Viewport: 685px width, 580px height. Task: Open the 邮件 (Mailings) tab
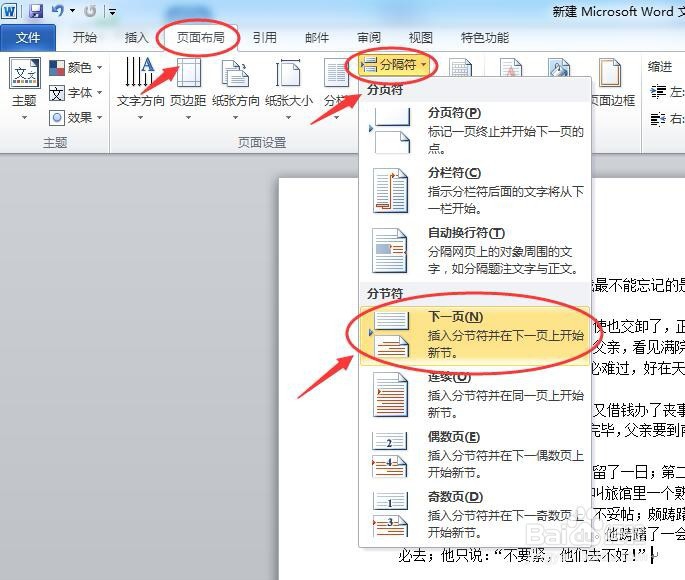point(317,38)
